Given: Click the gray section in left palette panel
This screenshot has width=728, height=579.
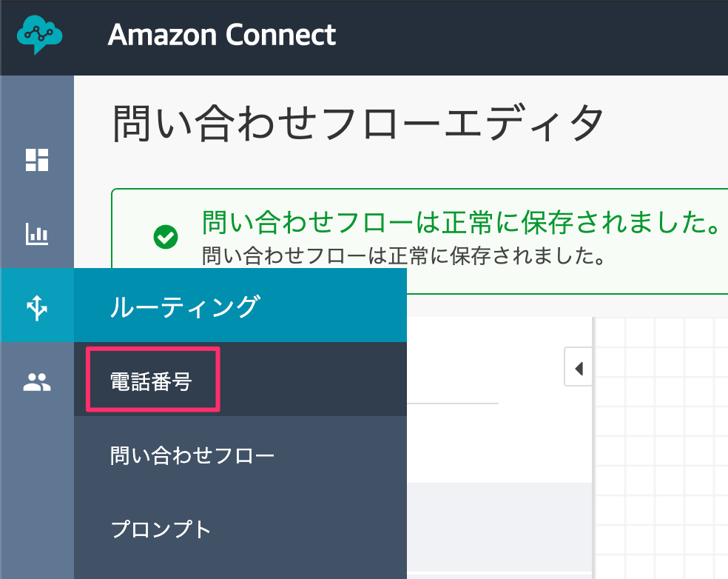Looking at the screenshot, I should click(499, 527).
